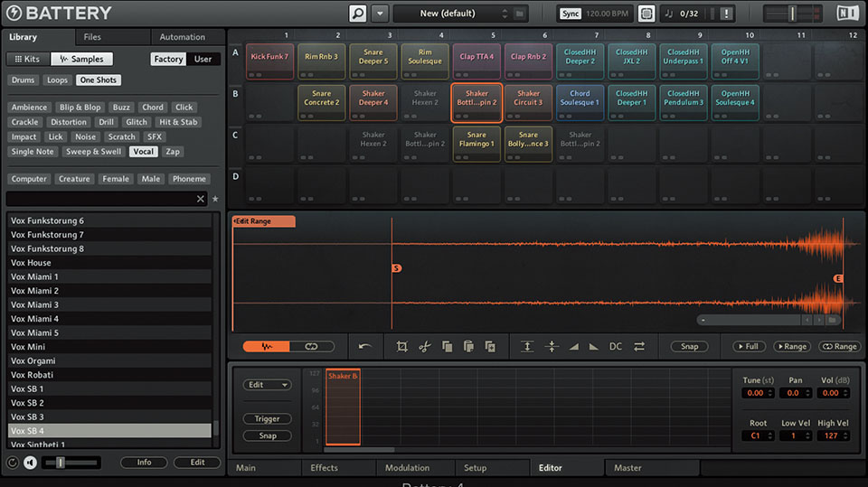Click loop Range button with chain icon
868x487 pixels.
pyautogui.click(x=840, y=346)
